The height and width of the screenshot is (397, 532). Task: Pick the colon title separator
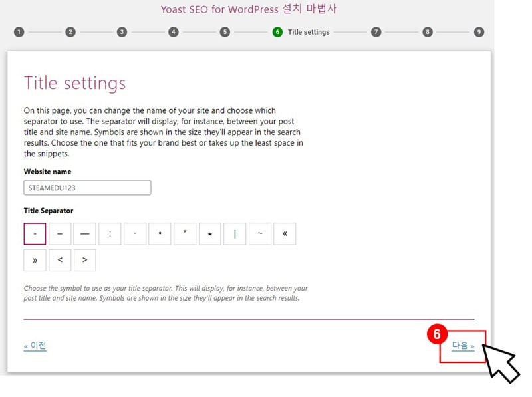tap(110, 234)
